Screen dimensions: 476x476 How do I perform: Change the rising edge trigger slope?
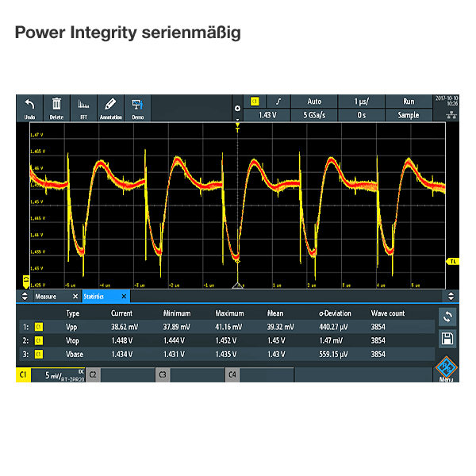278,102
